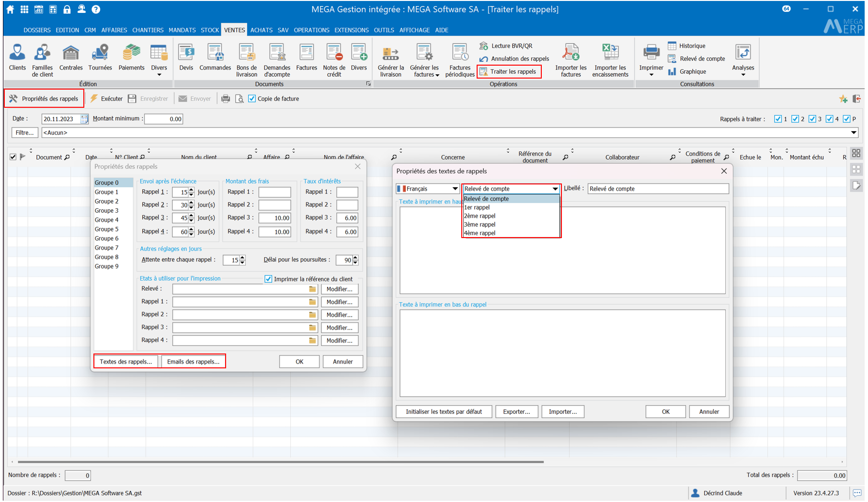Image resolution: width=868 pixels, height=502 pixels.
Task: Click Lecture BVR/QR
Action: (506, 46)
